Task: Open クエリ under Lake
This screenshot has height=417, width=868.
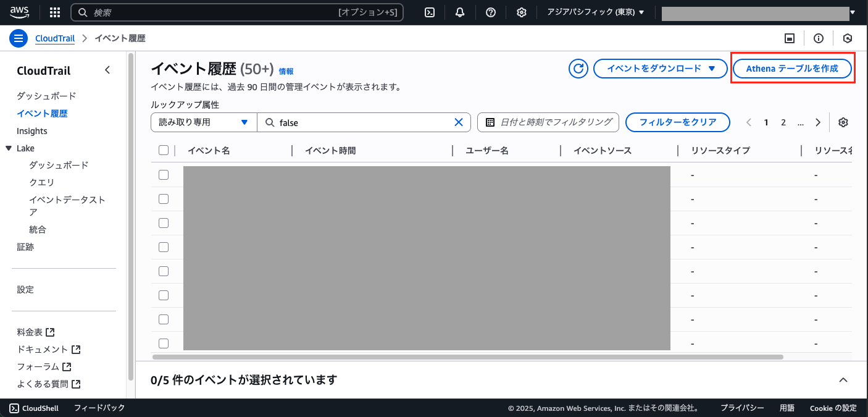Action: point(41,182)
